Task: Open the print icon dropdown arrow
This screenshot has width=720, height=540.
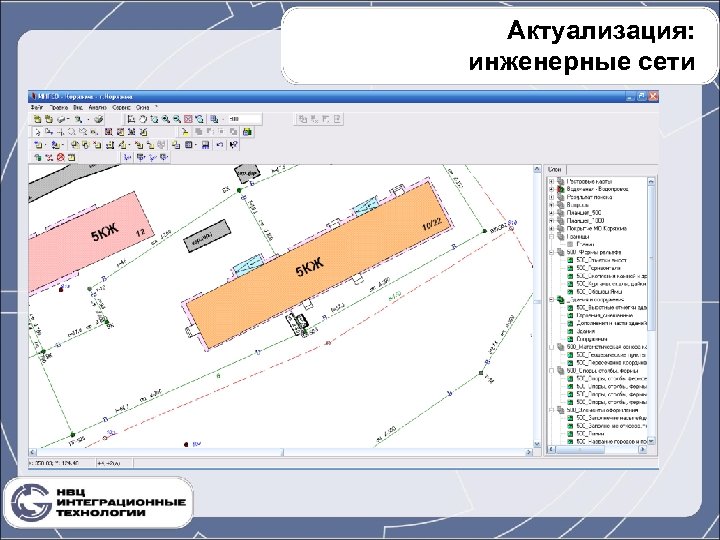Action: [x=68, y=119]
